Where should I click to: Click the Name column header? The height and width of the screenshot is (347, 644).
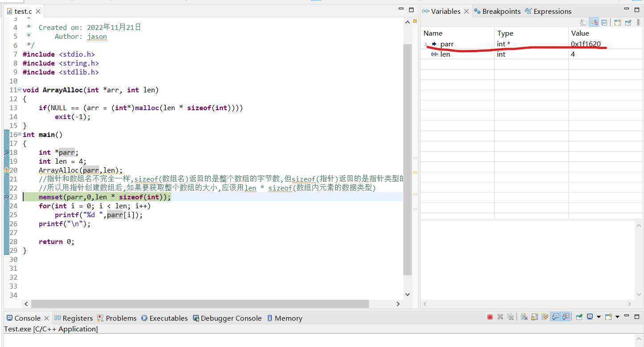click(458, 33)
